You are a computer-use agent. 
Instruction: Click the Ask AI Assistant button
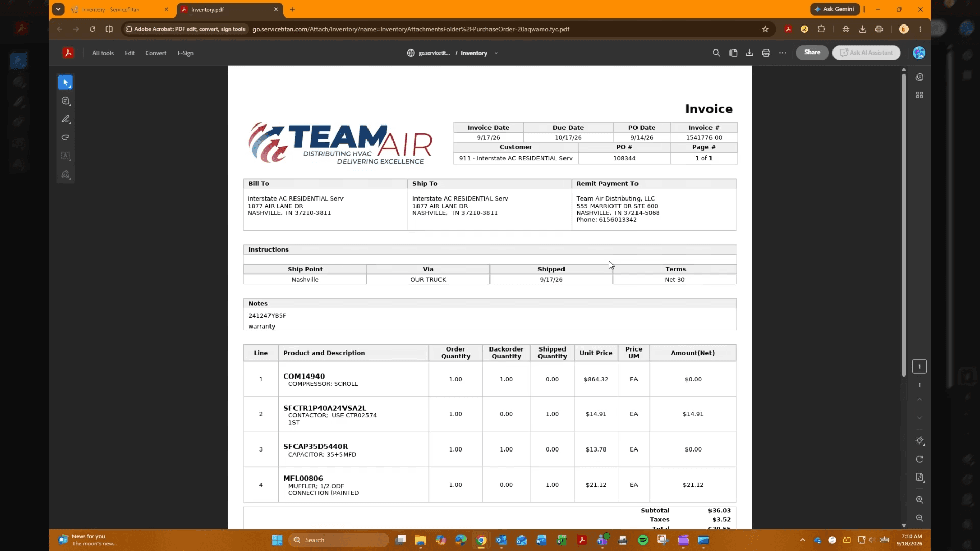pos(866,52)
